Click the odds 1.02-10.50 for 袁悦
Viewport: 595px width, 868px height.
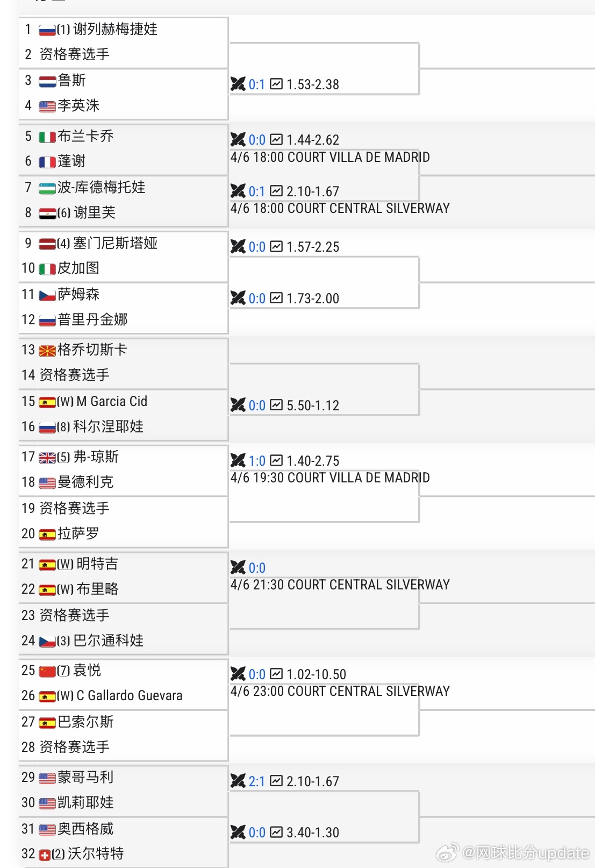pos(317,674)
